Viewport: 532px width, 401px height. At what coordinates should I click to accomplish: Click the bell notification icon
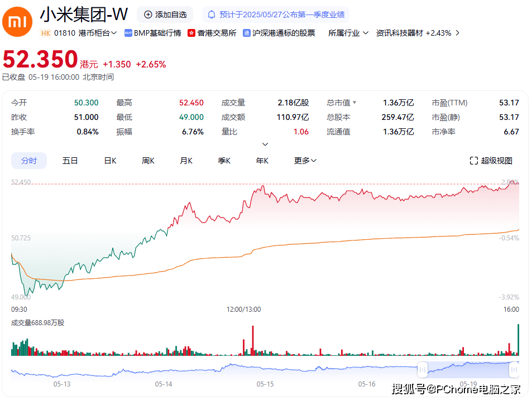click(212, 15)
